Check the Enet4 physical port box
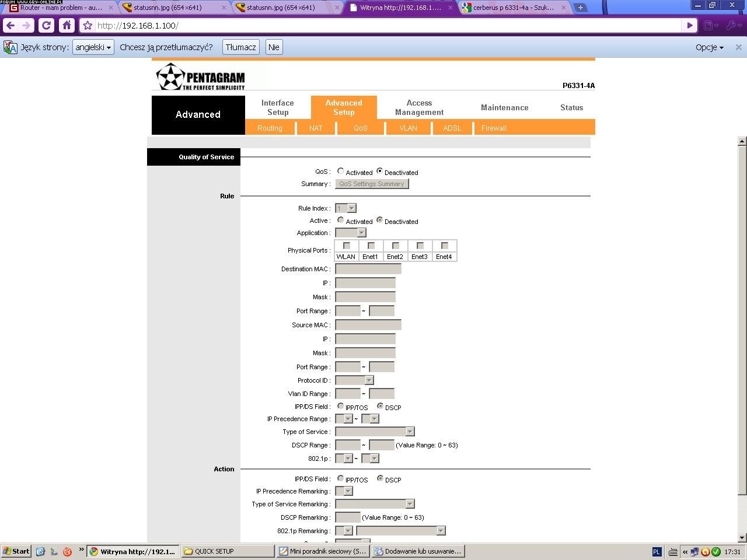The image size is (747, 560). click(445, 246)
